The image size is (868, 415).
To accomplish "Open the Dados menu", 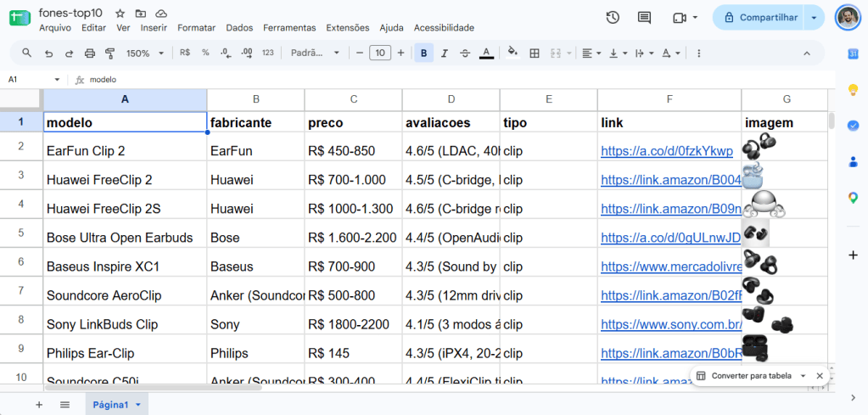I will (239, 28).
